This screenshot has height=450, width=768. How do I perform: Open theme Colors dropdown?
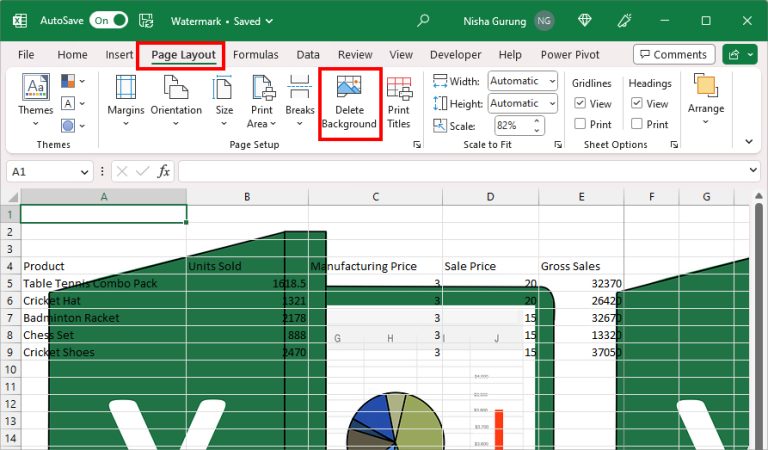pos(73,81)
